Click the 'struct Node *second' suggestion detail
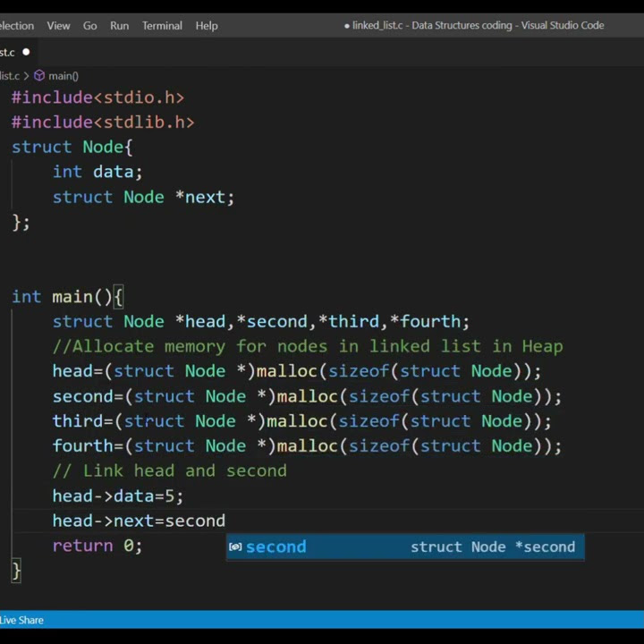Viewport: 644px width, 644px height. pos(493,547)
